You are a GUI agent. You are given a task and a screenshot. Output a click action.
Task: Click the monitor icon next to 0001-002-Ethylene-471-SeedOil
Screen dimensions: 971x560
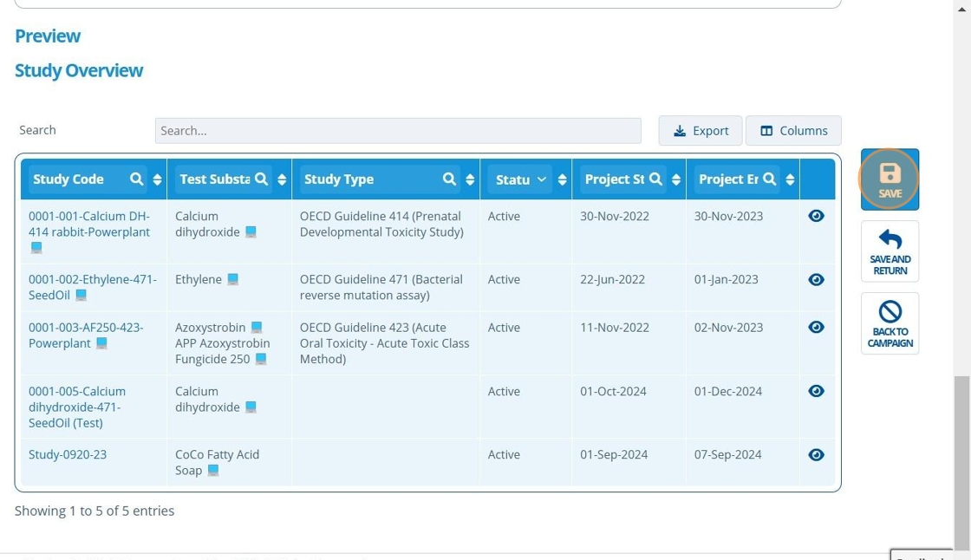pos(81,296)
